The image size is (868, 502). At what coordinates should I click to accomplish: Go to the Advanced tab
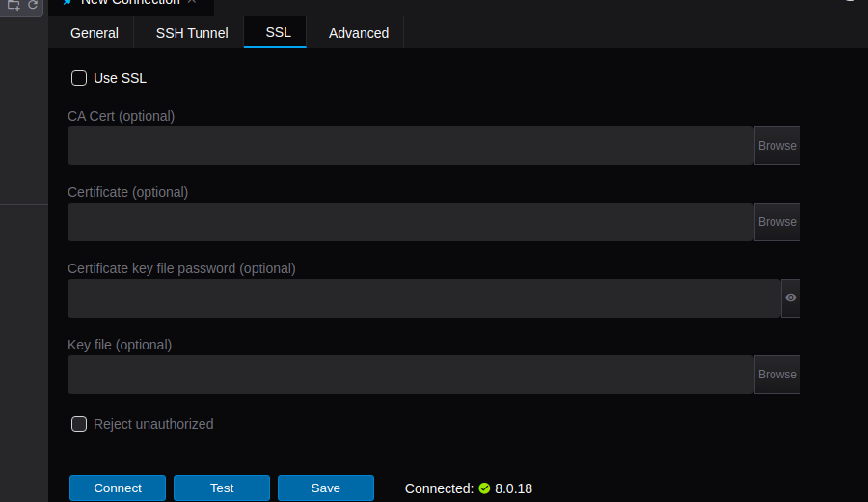[x=359, y=33]
